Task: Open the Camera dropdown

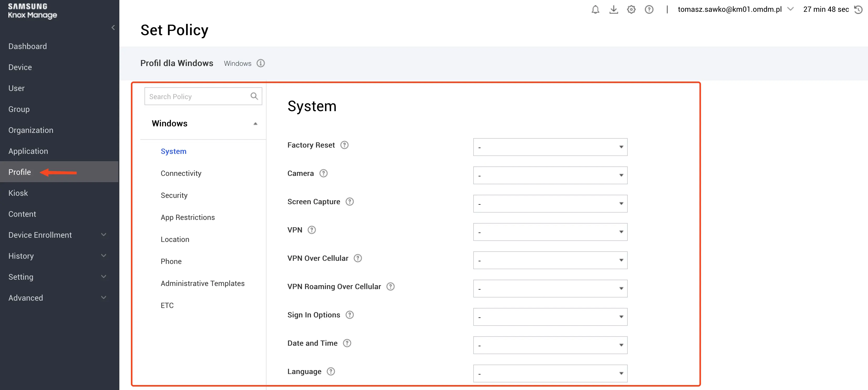Action: pos(550,175)
